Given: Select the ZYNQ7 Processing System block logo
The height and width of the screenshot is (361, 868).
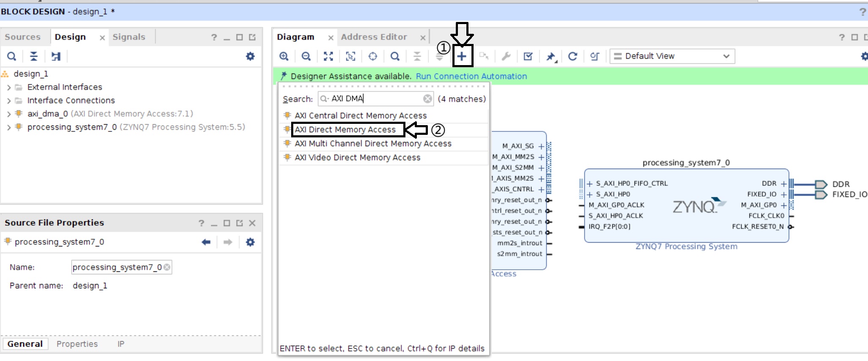Looking at the screenshot, I should pyautogui.click(x=699, y=206).
